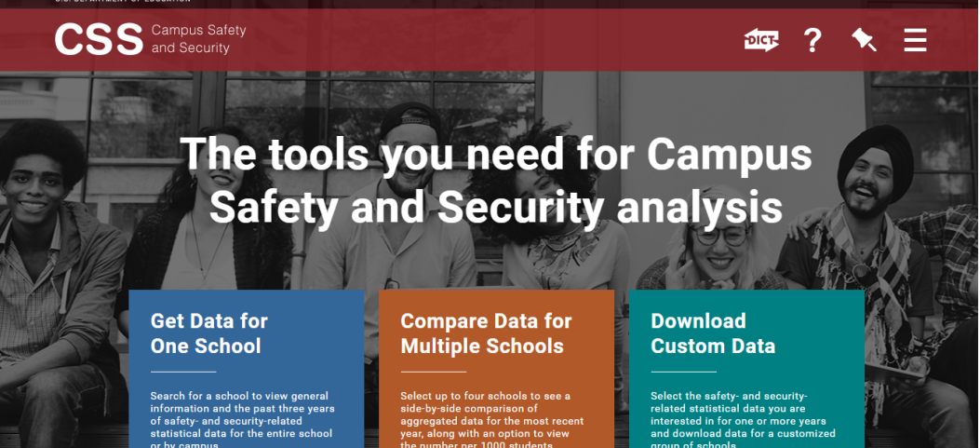Image resolution: width=980 pixels, height=448 pixels.
Task: Click the 'The tools you need' headline
Action: [496, 180]
